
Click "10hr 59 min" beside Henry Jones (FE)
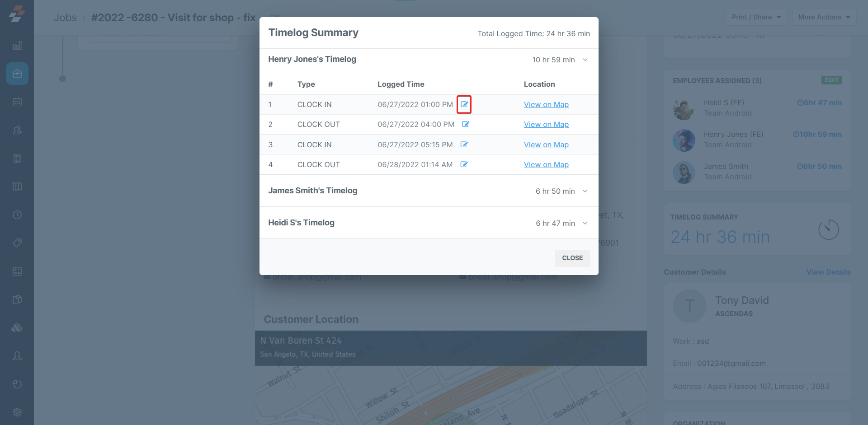[x=817, y=134]
